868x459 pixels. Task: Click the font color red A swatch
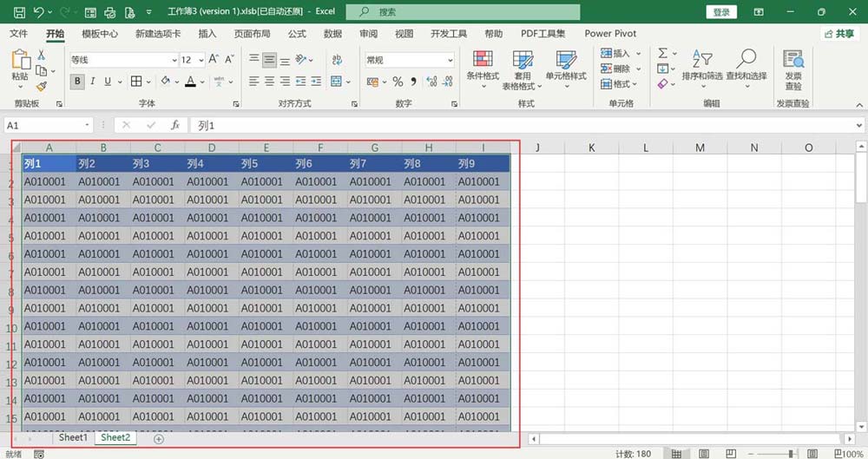[x=190, y=82]
